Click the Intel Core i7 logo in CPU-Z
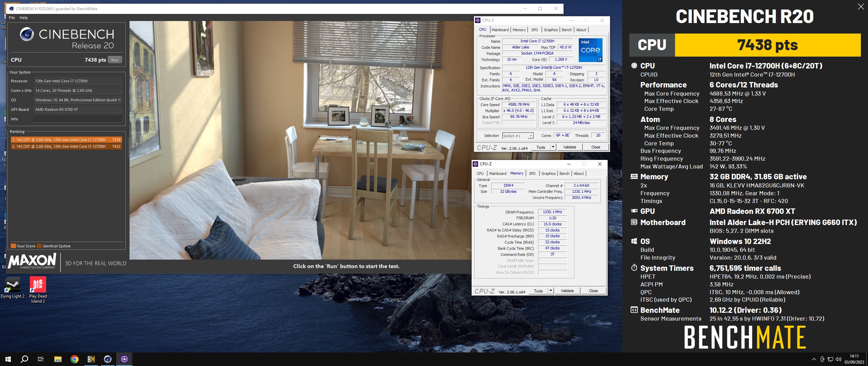This screenshot has width=868, height=366. [x=591, y=50]
